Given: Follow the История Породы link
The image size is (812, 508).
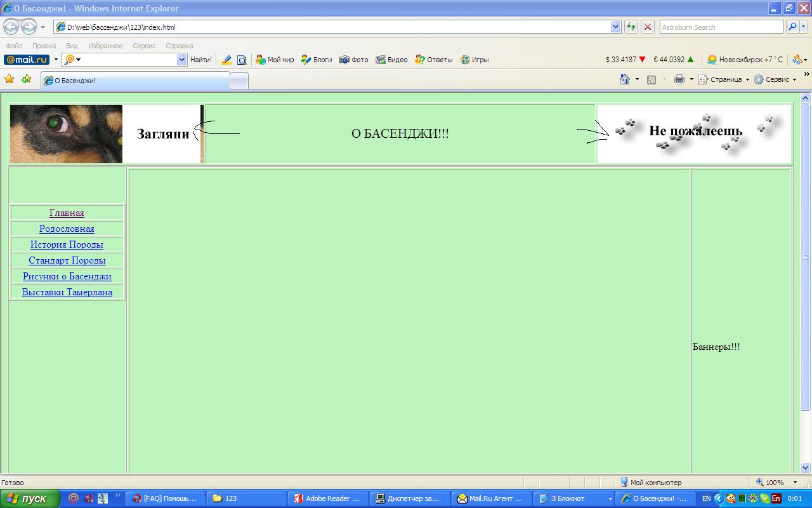Looking at the screenshot, I should pos(67,244).
